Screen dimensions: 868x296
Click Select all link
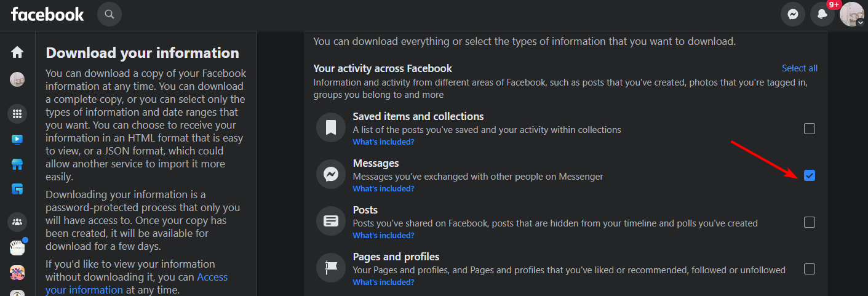pos(800,68)
